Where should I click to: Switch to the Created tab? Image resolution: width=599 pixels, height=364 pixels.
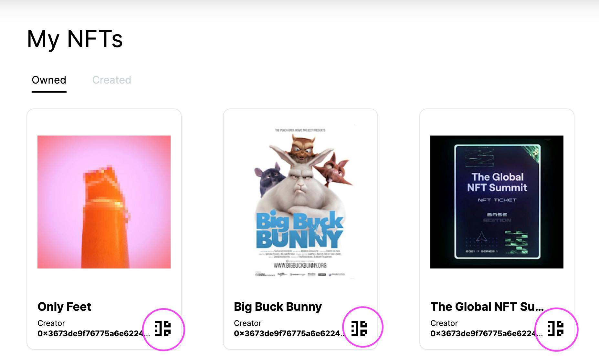(x=111, y=80)
